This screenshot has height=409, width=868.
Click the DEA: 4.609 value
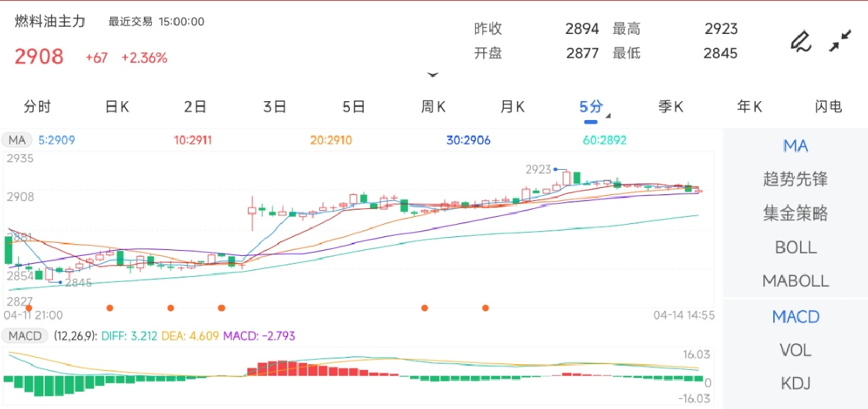pos(189,336)
